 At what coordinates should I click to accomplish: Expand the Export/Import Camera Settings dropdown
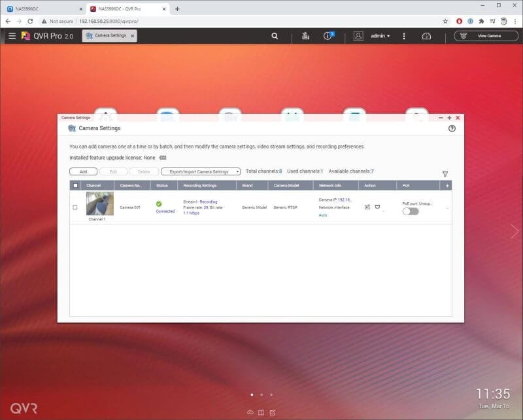(201, 171)
